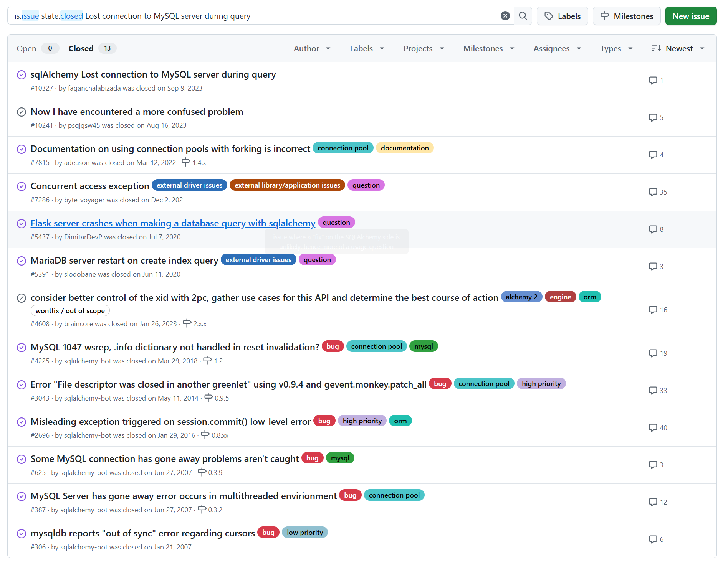Click the yellow documentation label
Viewport: 728px width, 569px height.
tap(404, 148)
